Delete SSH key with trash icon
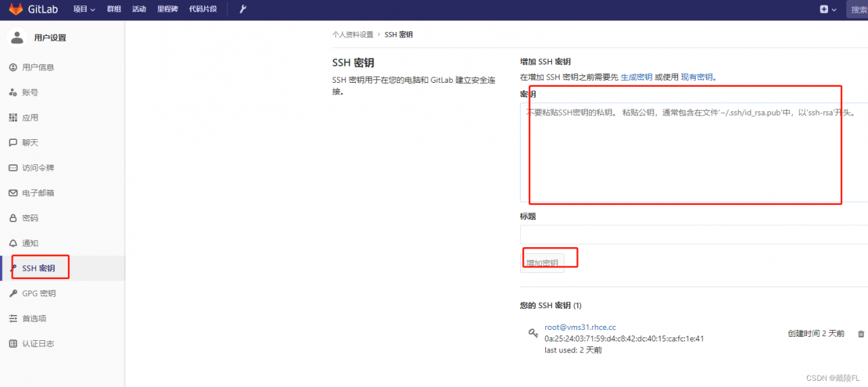 coord(861,333)
